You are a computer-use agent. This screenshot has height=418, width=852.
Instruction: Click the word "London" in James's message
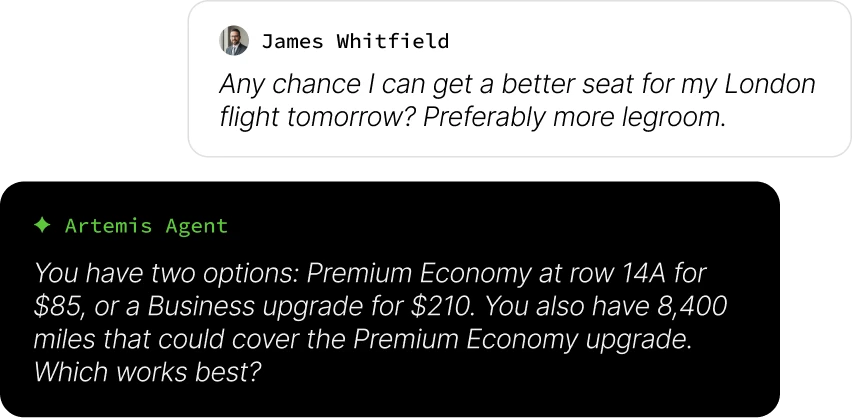tap(768, 84)
